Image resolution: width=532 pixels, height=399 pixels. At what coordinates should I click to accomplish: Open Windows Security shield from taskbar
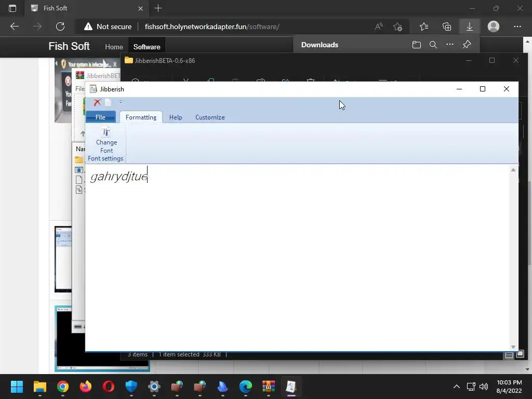(131, 387)
